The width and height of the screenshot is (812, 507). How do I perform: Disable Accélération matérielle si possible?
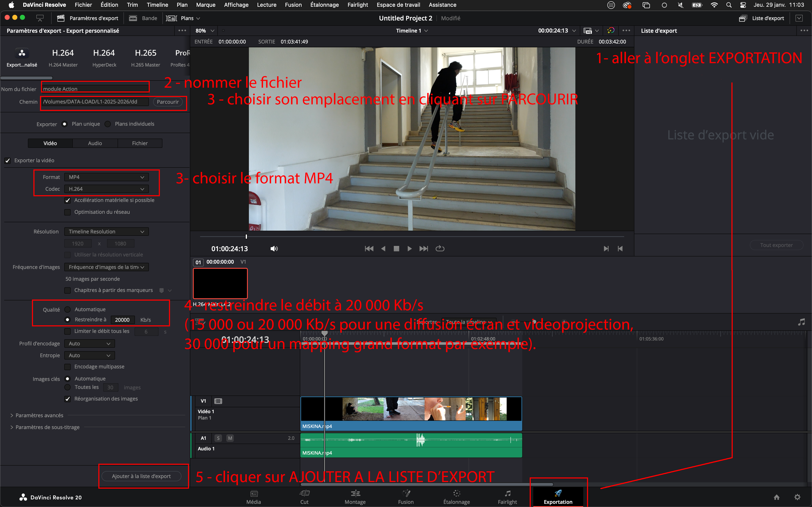[x=67, y=200]
